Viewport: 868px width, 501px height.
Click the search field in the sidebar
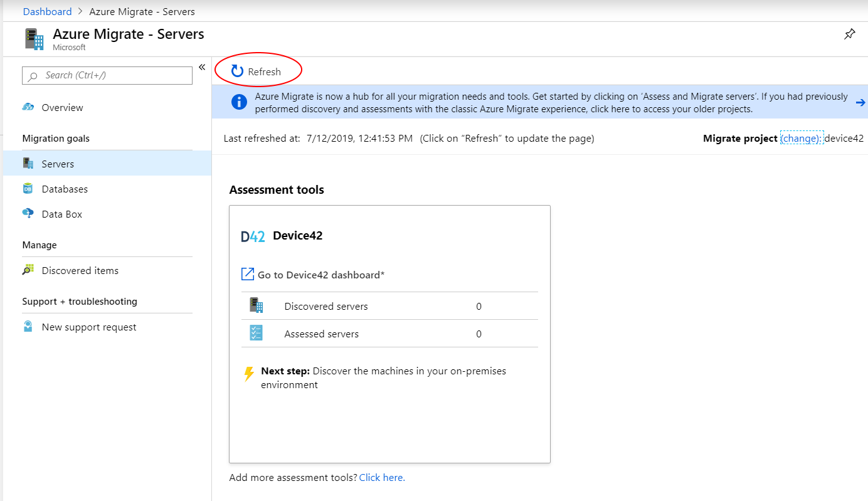point(107,75)
